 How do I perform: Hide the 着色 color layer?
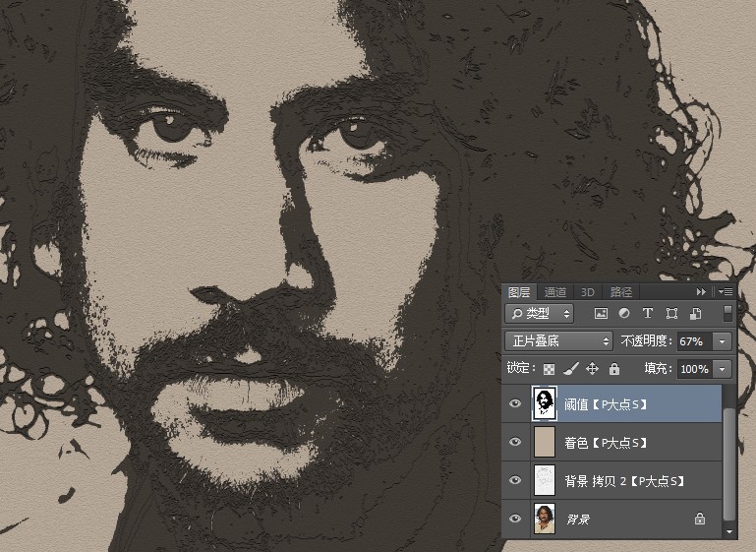[x=515, y=442]
